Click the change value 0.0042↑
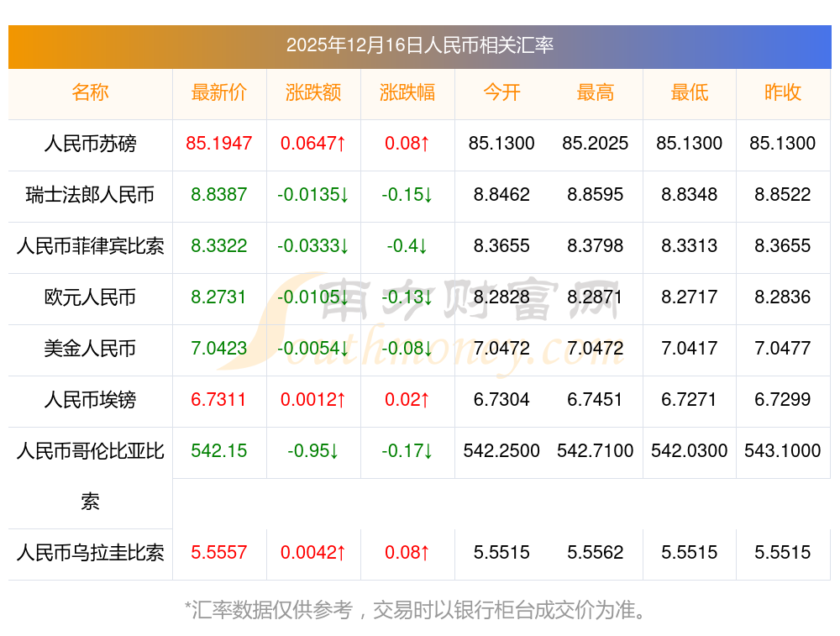The width and height of the screenshot is (840, 636). click(x=313, y=552)
